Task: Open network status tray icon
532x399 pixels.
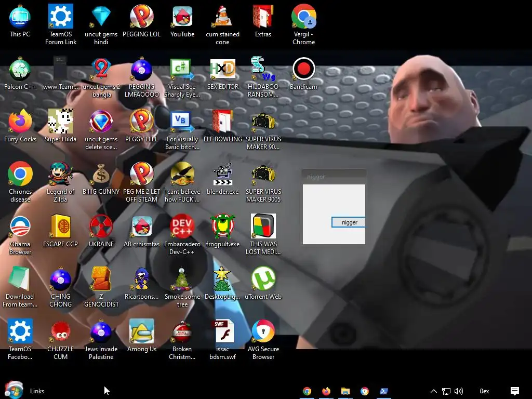Action: point(446,391)
